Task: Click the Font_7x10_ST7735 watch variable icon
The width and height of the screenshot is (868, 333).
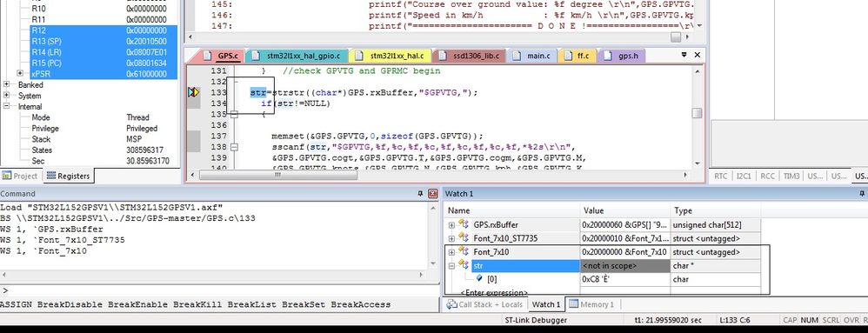Action: (x=463, y=238)
